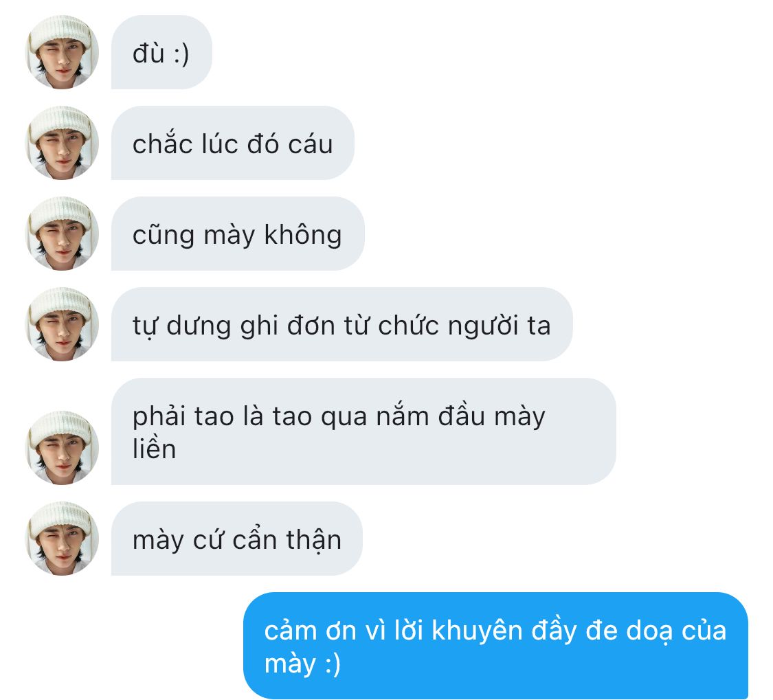Click the avatar beside the 'đù :)' message

tap(62, 52)
